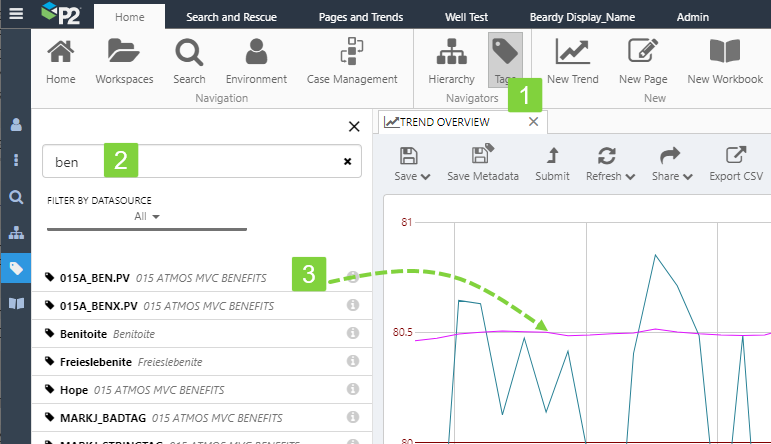Image resolution: width=771 pixels, height=444 pixels.
Task: Click Save Metadata button
Action: pyautogui.click(x=482, y=164)
